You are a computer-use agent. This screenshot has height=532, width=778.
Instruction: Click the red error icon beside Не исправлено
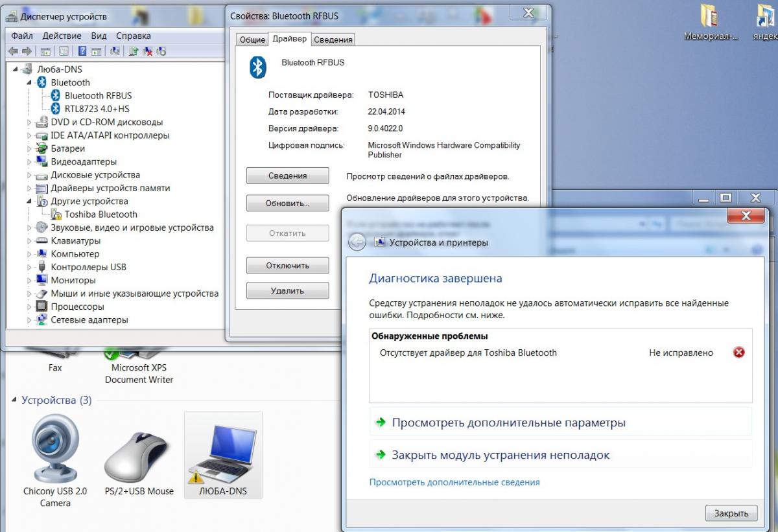point(738,353)
